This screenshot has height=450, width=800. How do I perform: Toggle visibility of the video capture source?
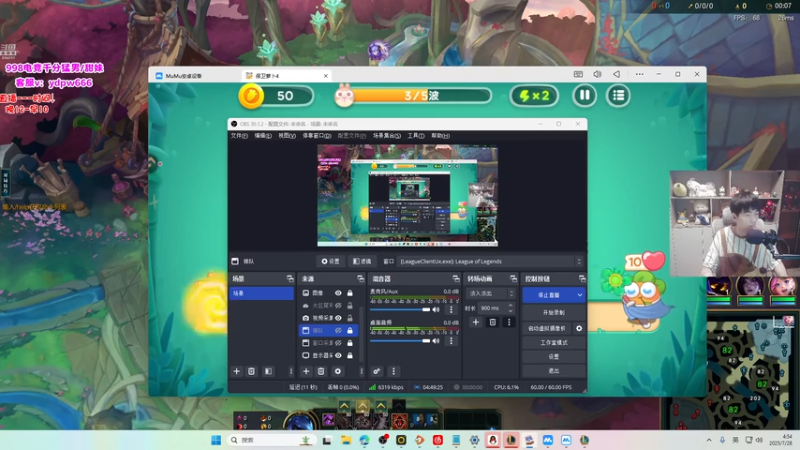click(x=338, y=318)
